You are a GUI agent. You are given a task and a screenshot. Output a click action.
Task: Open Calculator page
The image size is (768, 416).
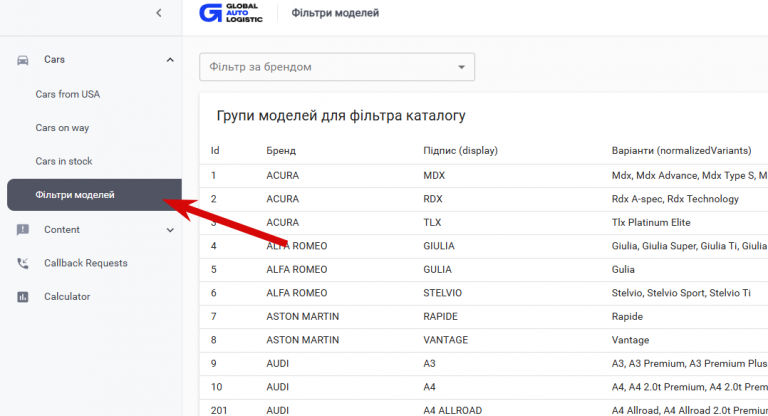(67, 296)
